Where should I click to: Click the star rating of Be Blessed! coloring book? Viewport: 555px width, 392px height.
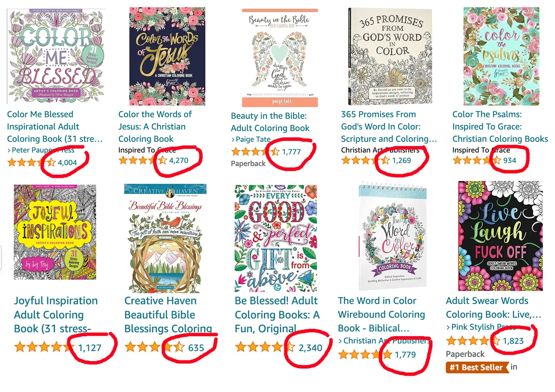[265, 348]
